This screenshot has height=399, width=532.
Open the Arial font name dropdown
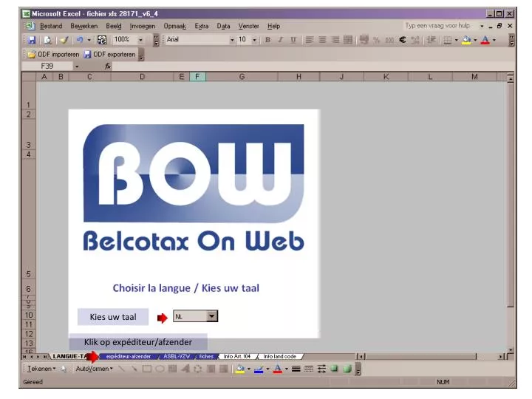click(232, 40)
